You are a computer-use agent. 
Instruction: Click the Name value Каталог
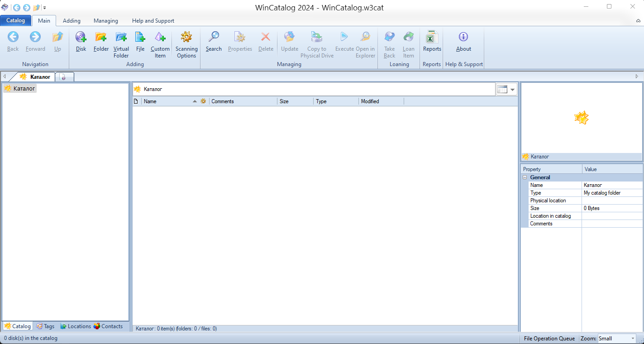tap(612, 185)
